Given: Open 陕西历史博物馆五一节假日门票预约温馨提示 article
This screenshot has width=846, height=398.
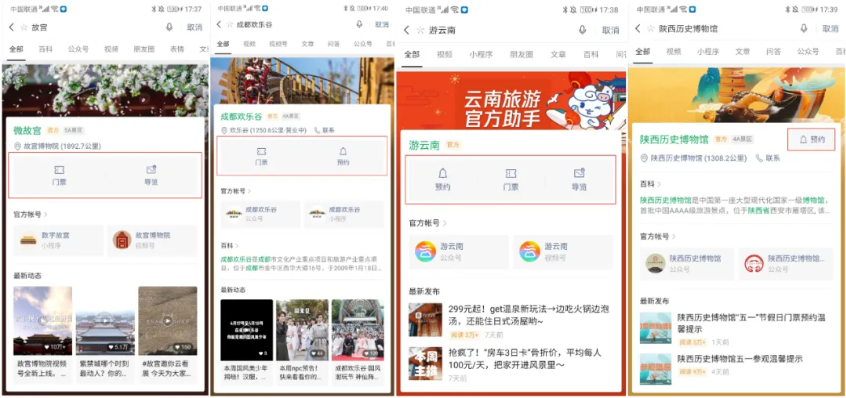Looking at the screenshot, I should pos(736,328).
